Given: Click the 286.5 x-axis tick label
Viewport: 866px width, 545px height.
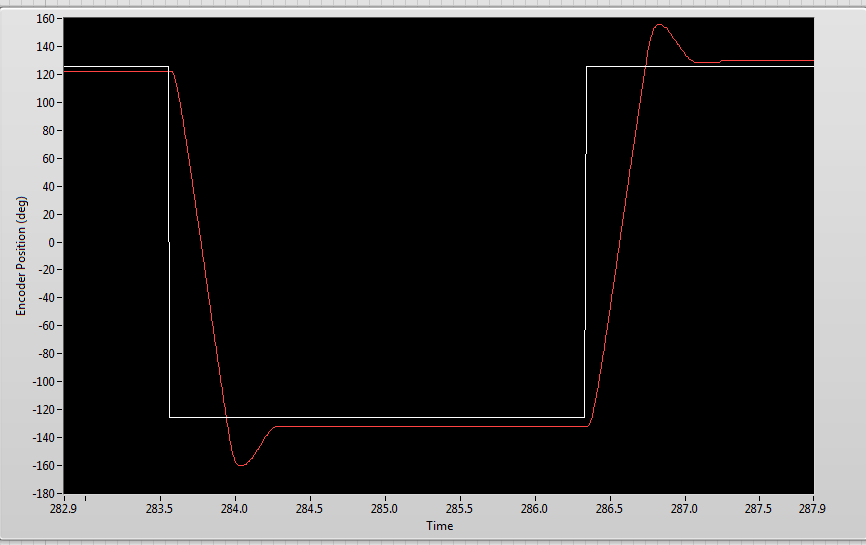Looking at the screenshot, I should point(609,509).
